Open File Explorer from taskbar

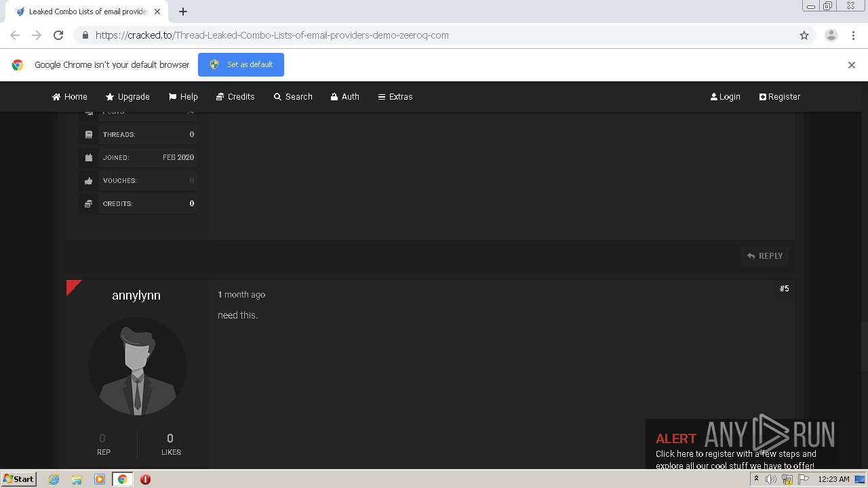(x=77, y=479)
